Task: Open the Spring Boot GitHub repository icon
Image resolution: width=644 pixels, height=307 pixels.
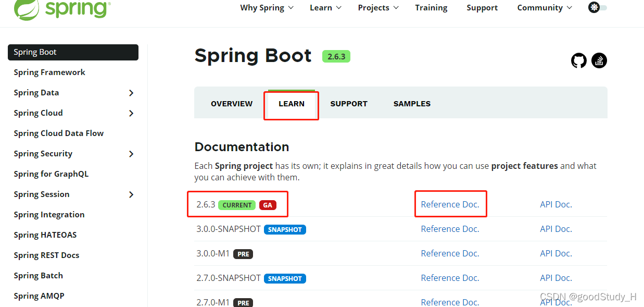Action: (579, 60)
